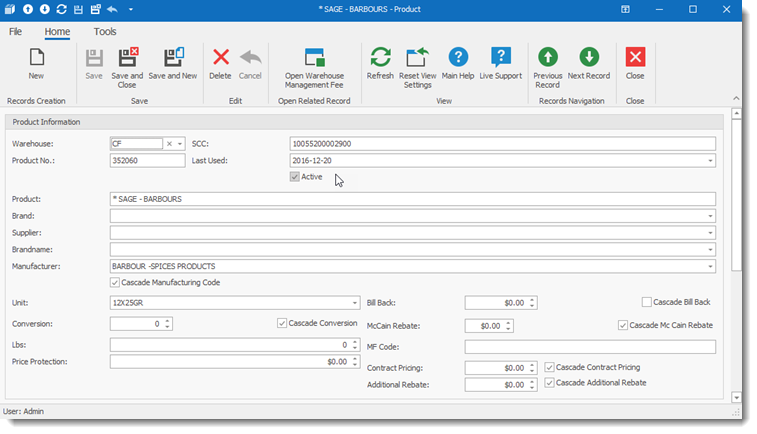Screen dimensions: 757x434
Task: Open the File menu
Action: tap(16, 31)
